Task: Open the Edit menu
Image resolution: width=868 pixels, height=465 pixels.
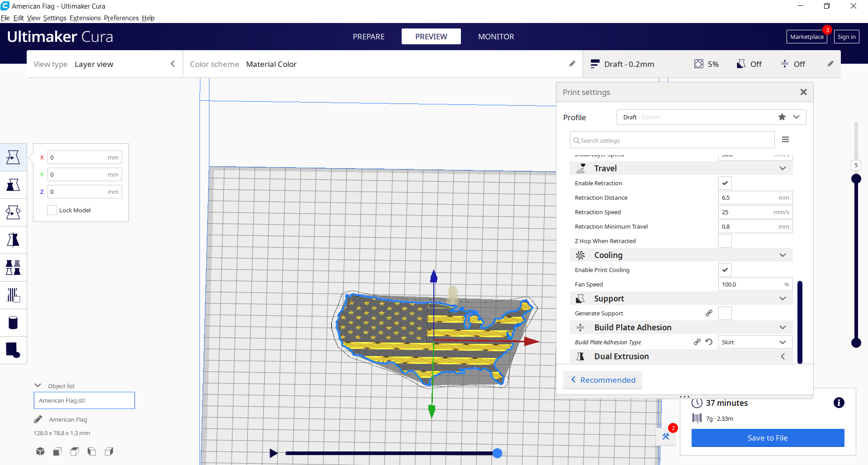Action: click(19, 18)
